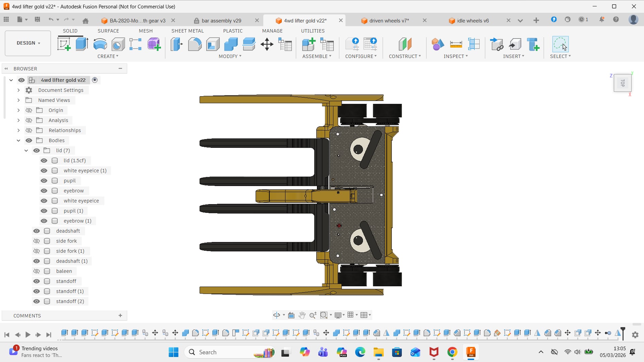Expand the Named Views node
This screenshot has height=362, width=644.
(x=18, y=100)
